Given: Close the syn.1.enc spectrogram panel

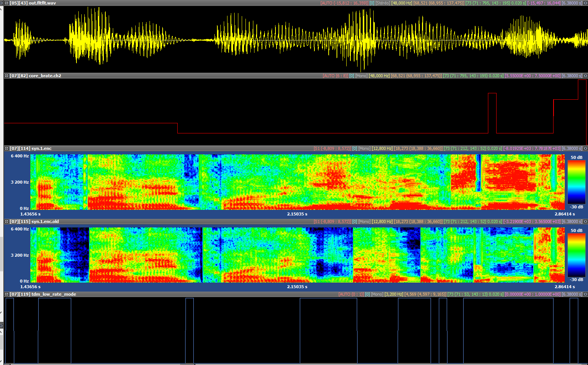Looking at the screenshot, I should [x=585, y=148].
